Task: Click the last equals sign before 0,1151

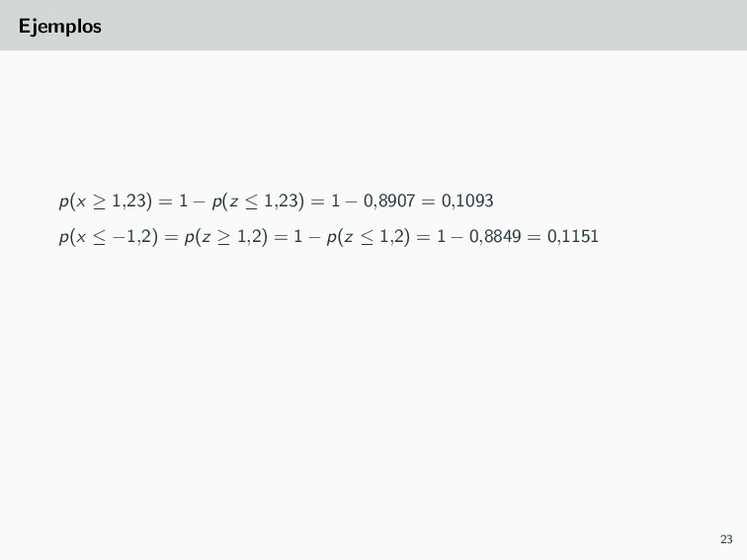Action: (x=534, y=237)
